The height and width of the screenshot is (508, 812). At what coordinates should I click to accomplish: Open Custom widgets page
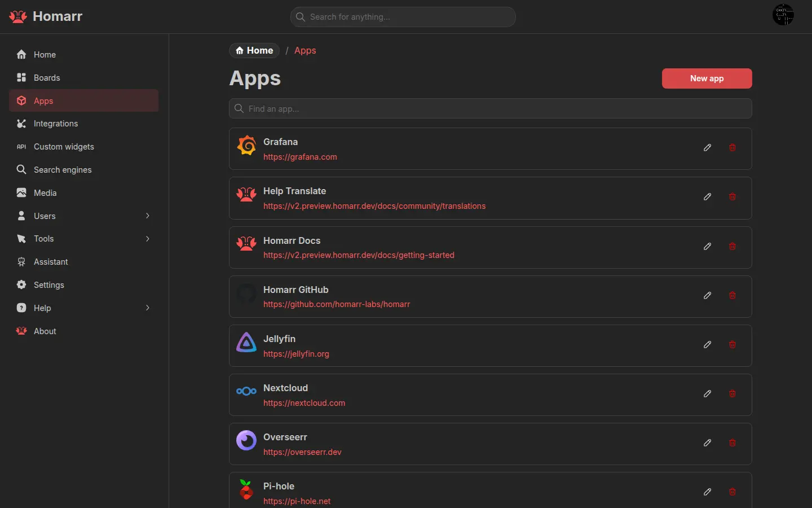pos(84,147)
